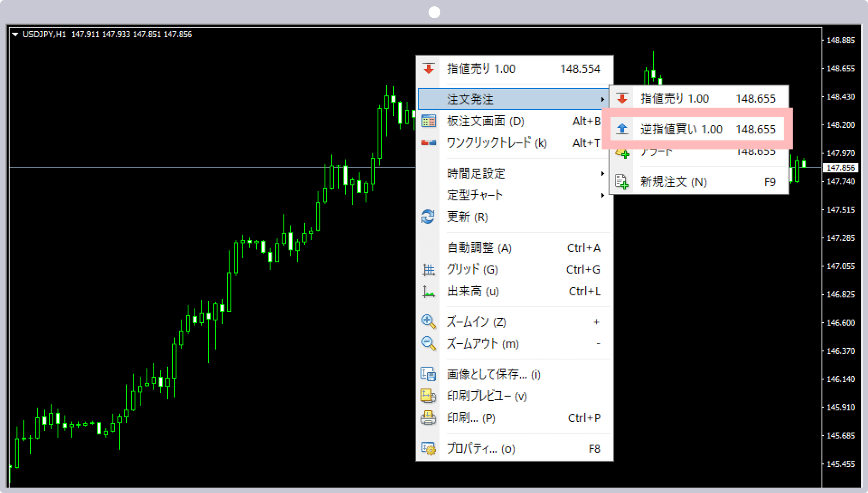This screenshot has width=868, height=493.
Task: Select the ズームイン zoom in icon
Action: [428, 322]
